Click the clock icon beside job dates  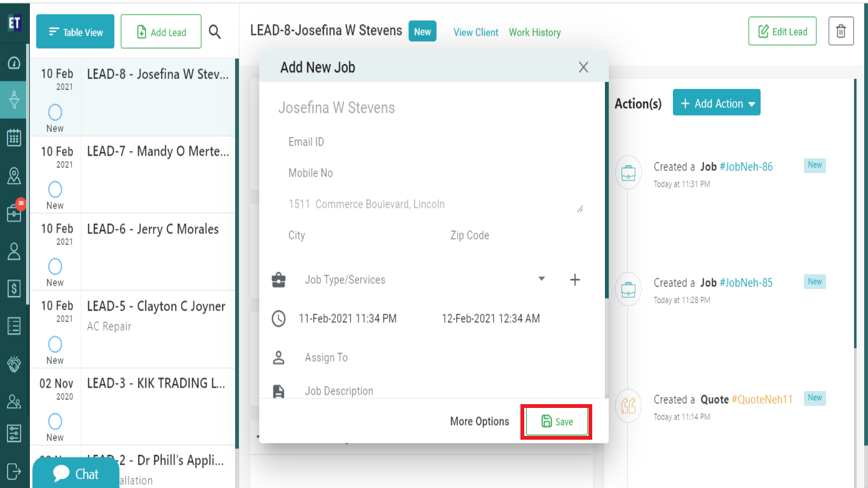pos(278,318)
